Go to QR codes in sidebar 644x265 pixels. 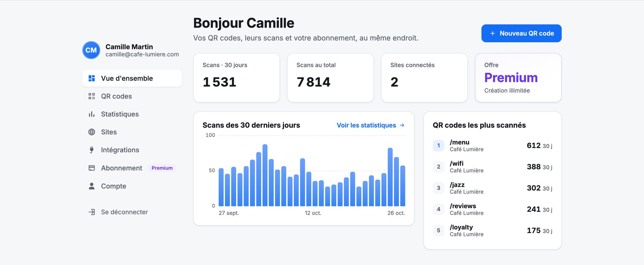132,96
